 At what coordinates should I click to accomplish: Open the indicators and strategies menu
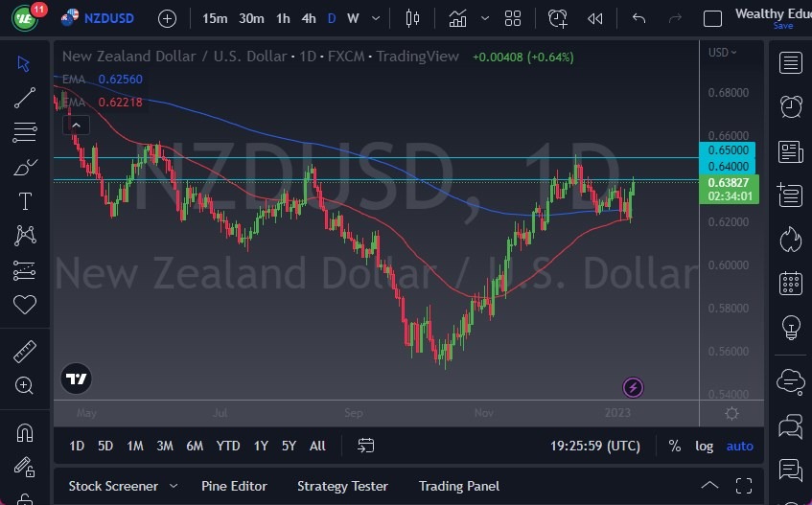coord(458,18)
